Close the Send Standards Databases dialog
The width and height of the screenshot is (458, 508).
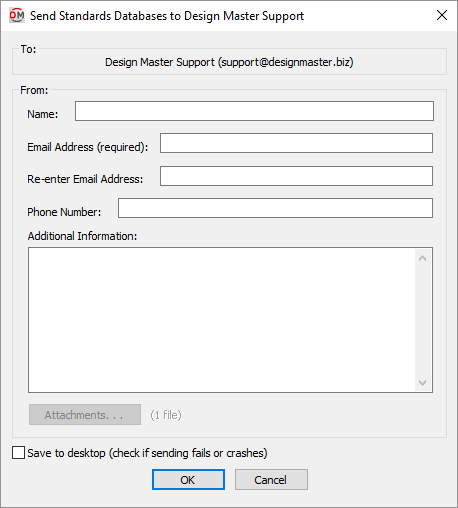[442, 15]
